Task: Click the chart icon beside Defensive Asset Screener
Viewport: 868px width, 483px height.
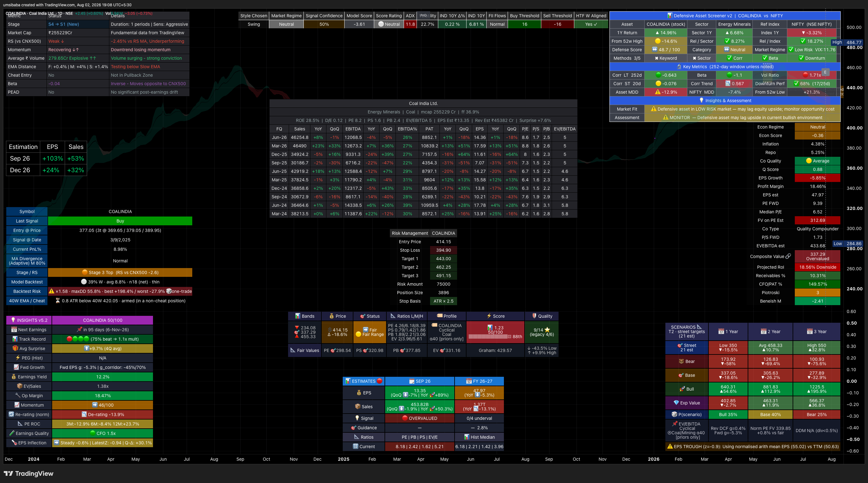Action: pos(669,15)
